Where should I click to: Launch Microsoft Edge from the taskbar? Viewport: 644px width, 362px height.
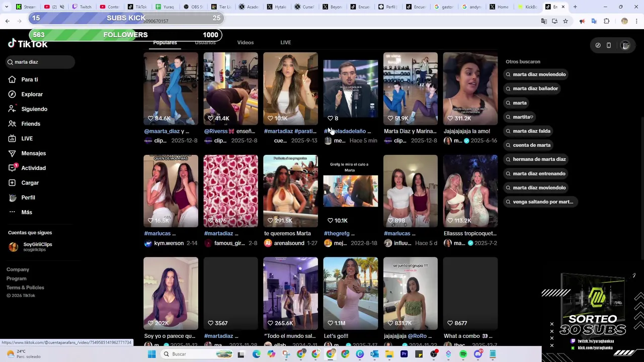[x=257, y=354]
